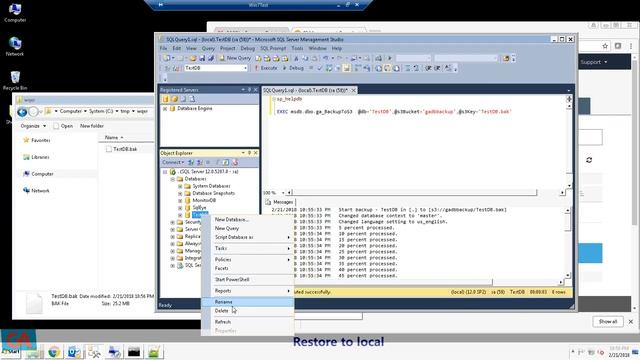Choose Rename in the database context menu
The height and width of the screenshot is (360, 640).
click(247, 302)
